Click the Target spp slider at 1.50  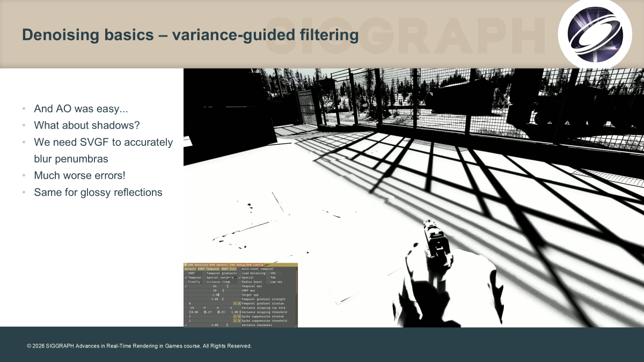(215, 295)
